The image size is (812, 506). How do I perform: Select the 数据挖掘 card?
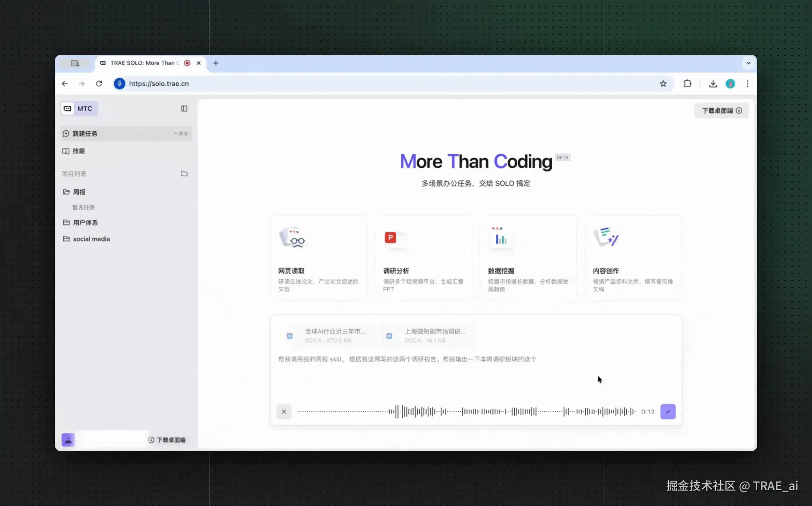pyautogui.click(x=528, y=258)
